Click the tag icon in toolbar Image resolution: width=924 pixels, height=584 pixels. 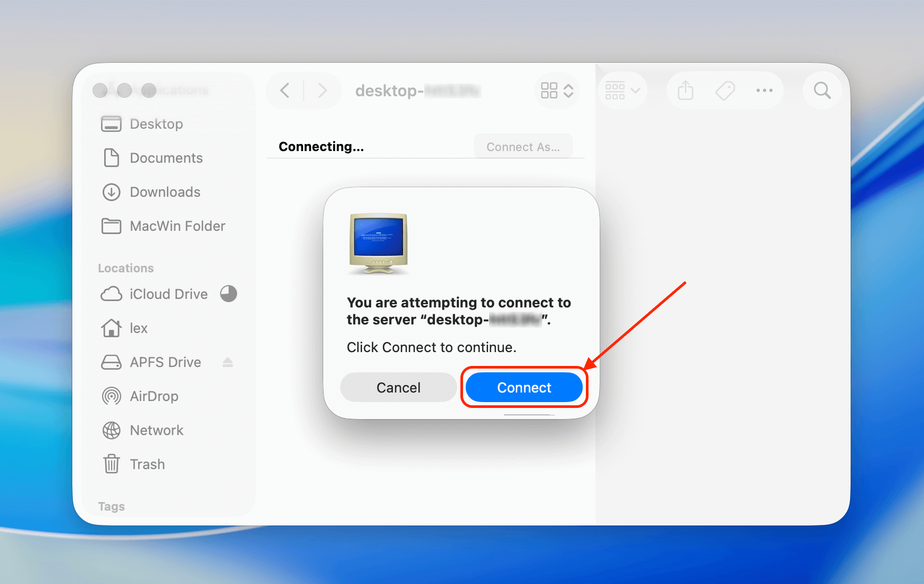(725, 90)
